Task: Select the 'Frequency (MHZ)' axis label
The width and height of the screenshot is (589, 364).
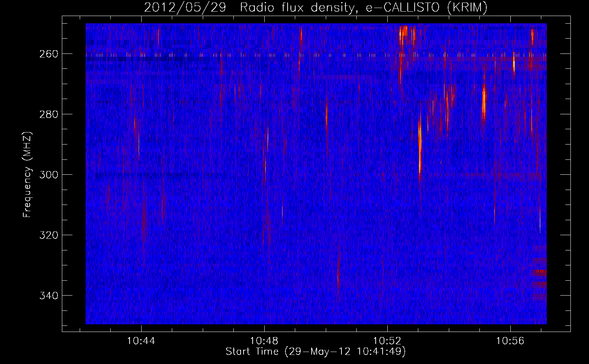Action: 27,175
